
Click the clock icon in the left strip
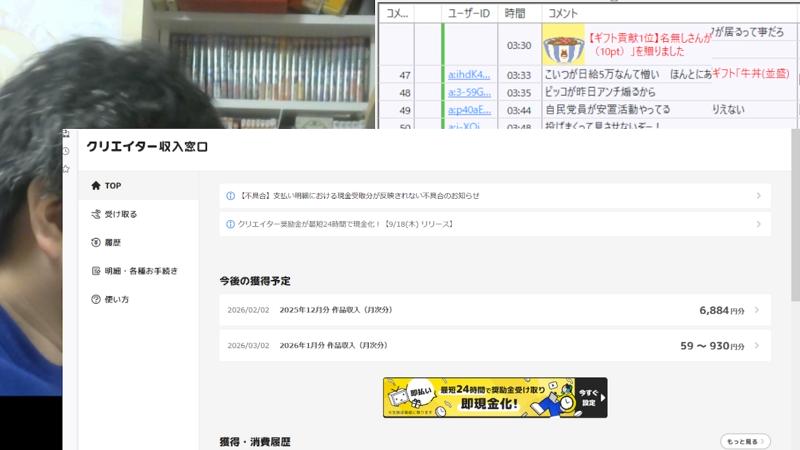(66, 151)
